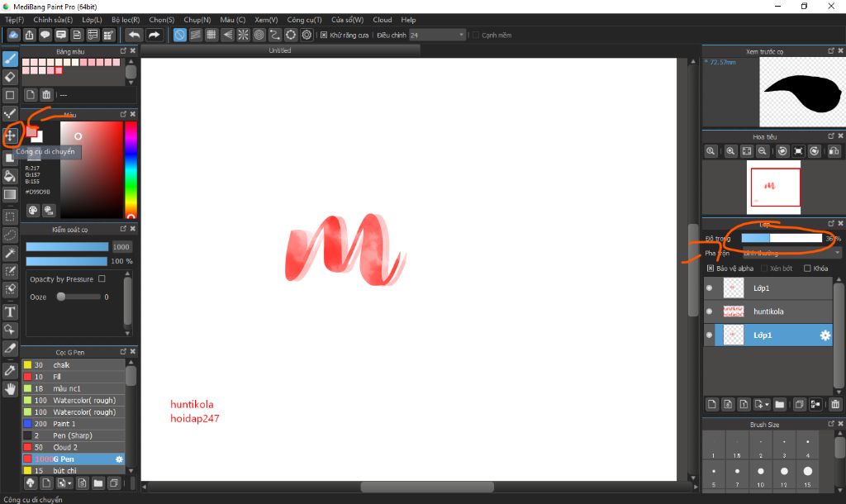Select the Lasso selection tool
Image resolution: width=846 pixels, height=504 pixels.
coord(10,235)
